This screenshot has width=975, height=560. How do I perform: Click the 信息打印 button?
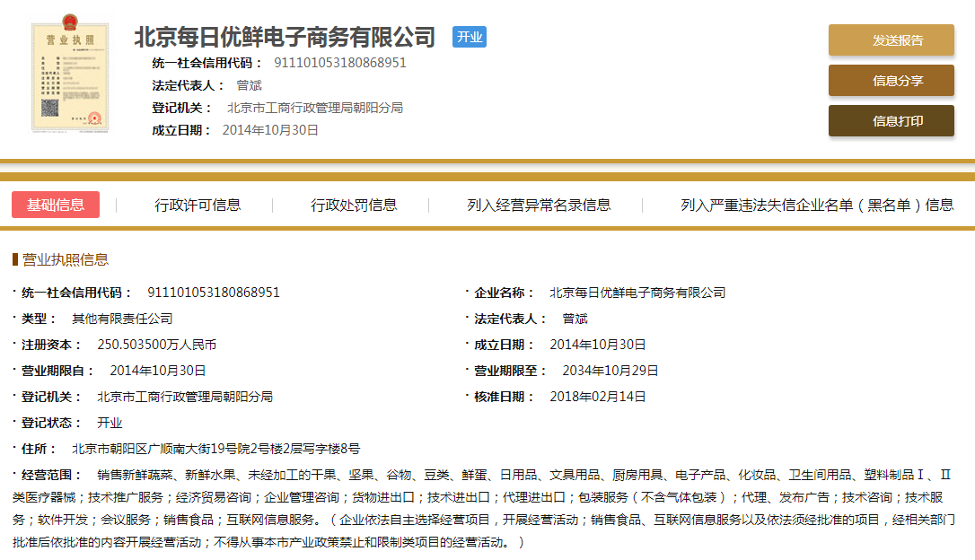tap(891, 120)
